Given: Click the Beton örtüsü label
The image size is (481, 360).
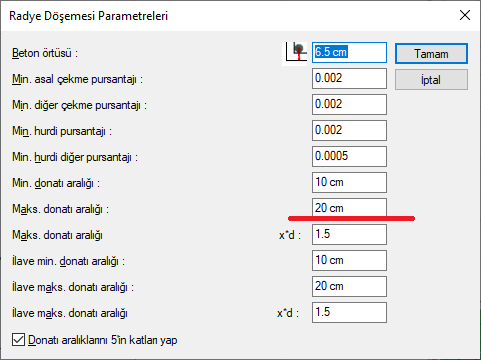Looking at the screenshot, I should coord(45,53).
